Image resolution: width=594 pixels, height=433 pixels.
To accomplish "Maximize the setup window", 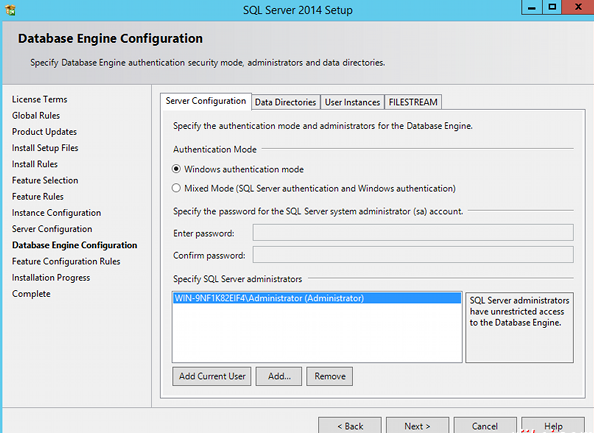I will coord(552,7).
